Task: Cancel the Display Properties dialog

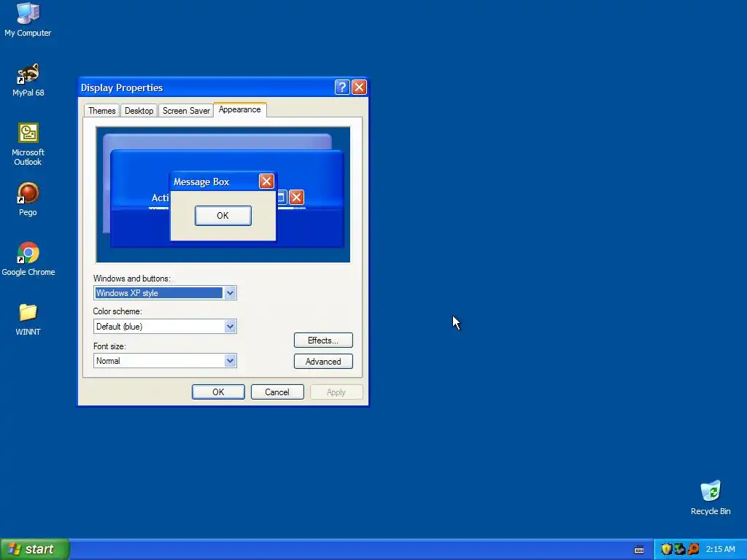Action: point(277,392)
